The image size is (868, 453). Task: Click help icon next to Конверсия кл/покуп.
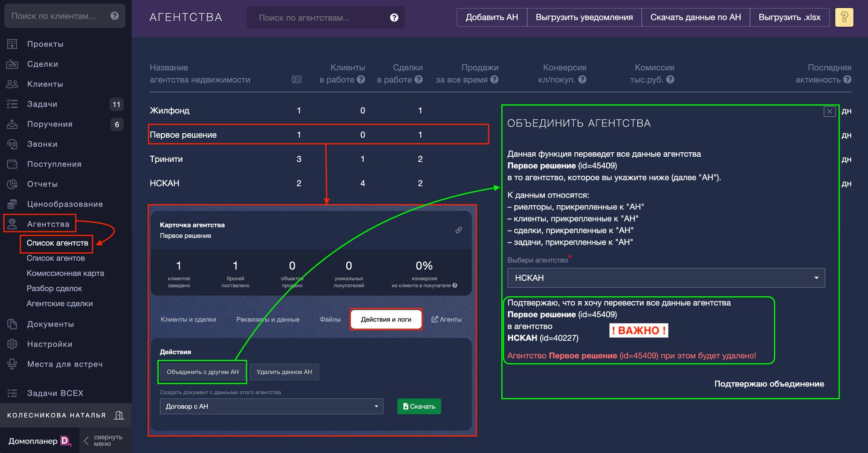coord(582,79)
